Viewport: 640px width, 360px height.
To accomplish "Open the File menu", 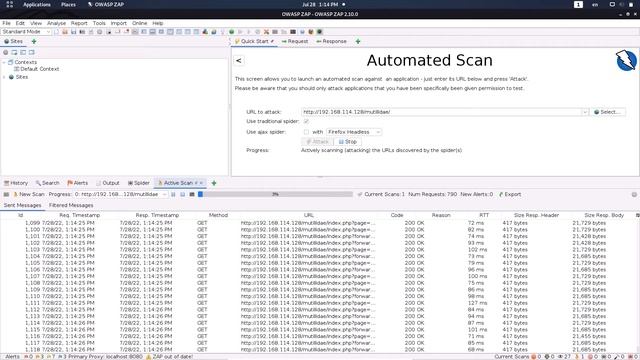I will pyautogui.click(x=7, y=23).
